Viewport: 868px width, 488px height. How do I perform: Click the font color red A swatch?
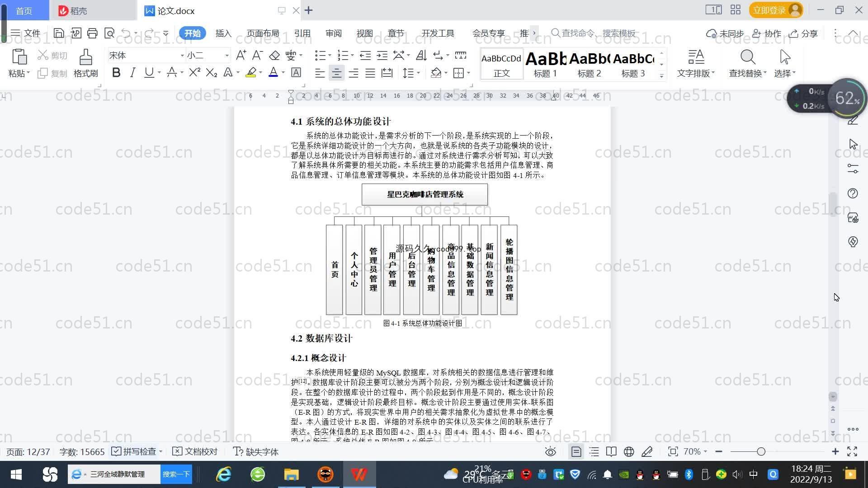273,72
